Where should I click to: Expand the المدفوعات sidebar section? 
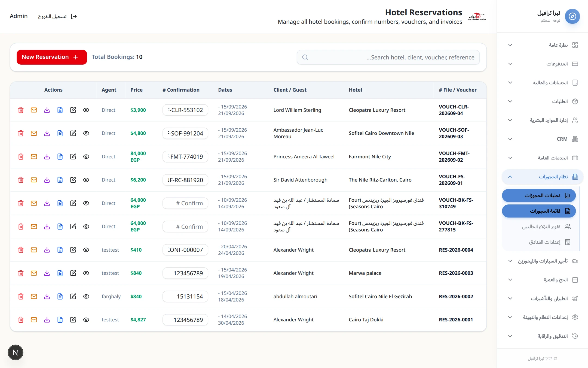point(542,64)
